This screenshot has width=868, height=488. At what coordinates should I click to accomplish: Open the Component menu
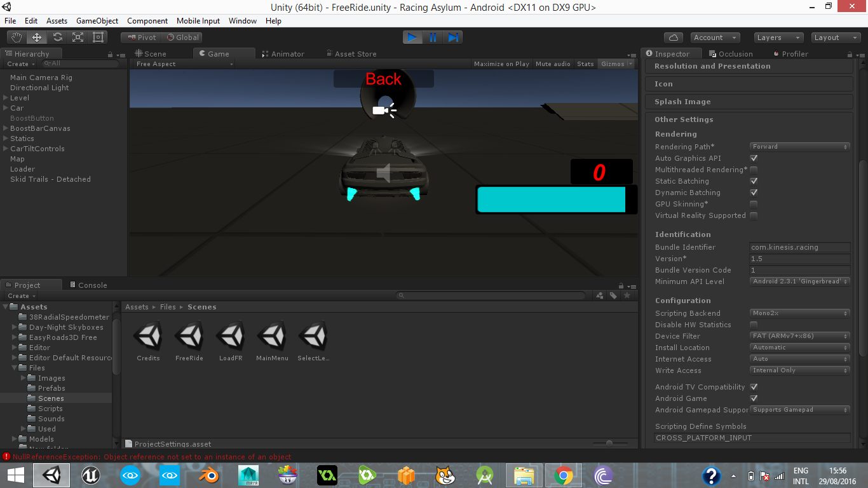tap(147, 21)
